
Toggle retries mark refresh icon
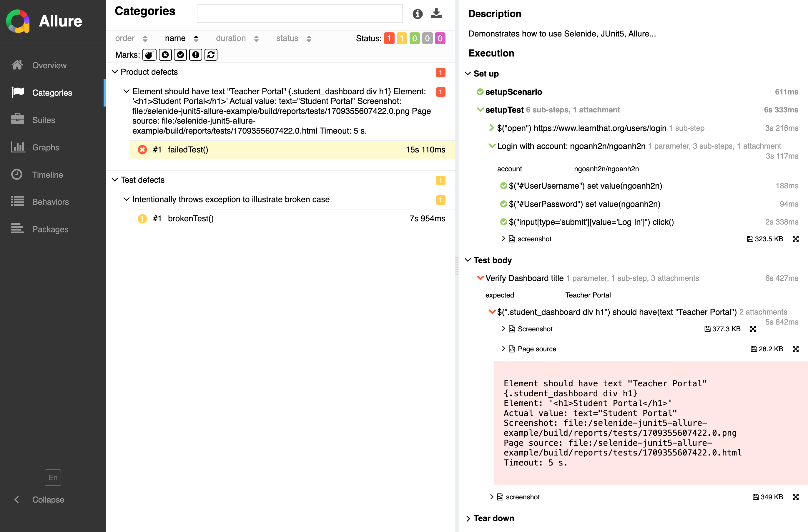click(x=211, y=55)
